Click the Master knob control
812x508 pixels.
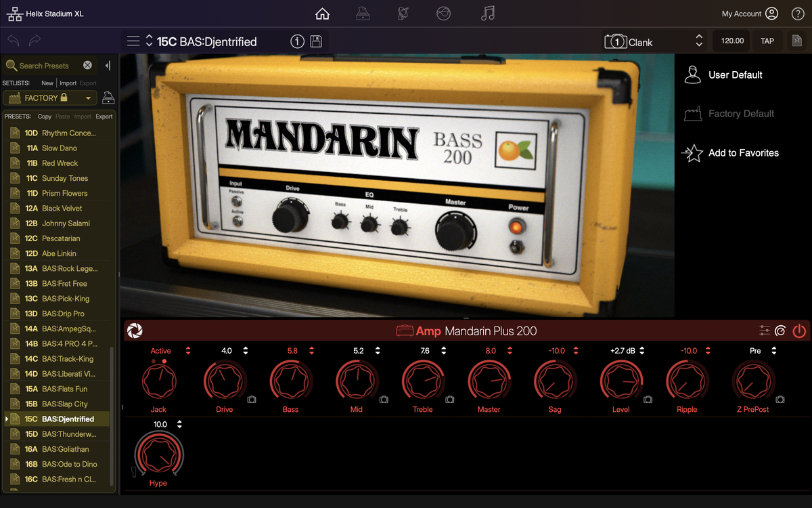[489, 381]
